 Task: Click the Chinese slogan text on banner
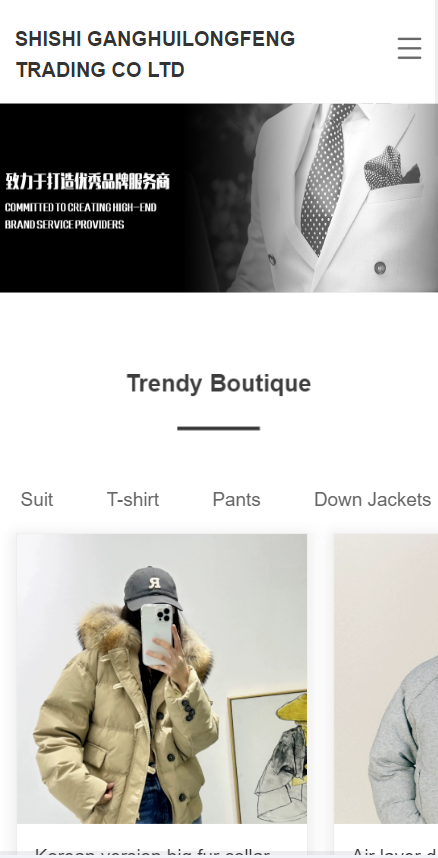(88, 181)
